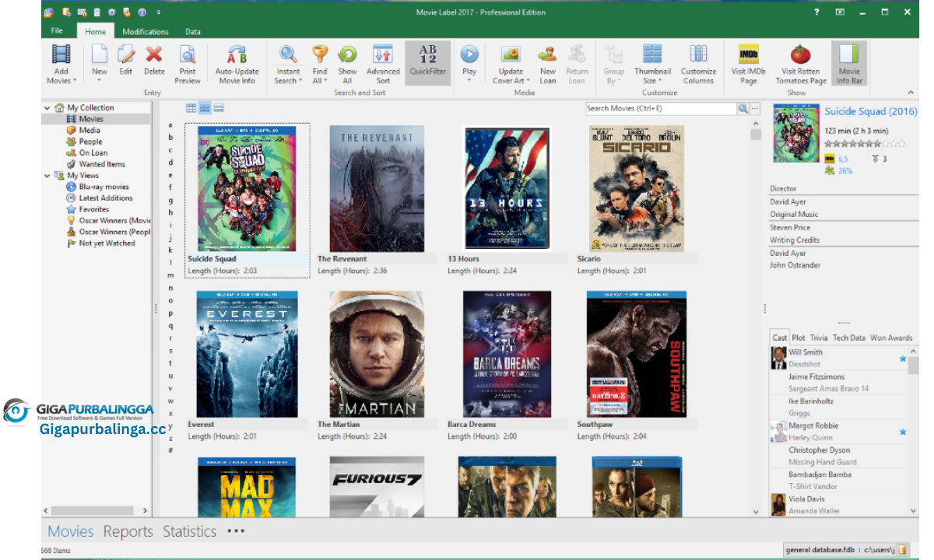Image resolution: width=934 pixels, height=560 pixels.
Task: Open the Trivia tab
Action: [819, 338]
